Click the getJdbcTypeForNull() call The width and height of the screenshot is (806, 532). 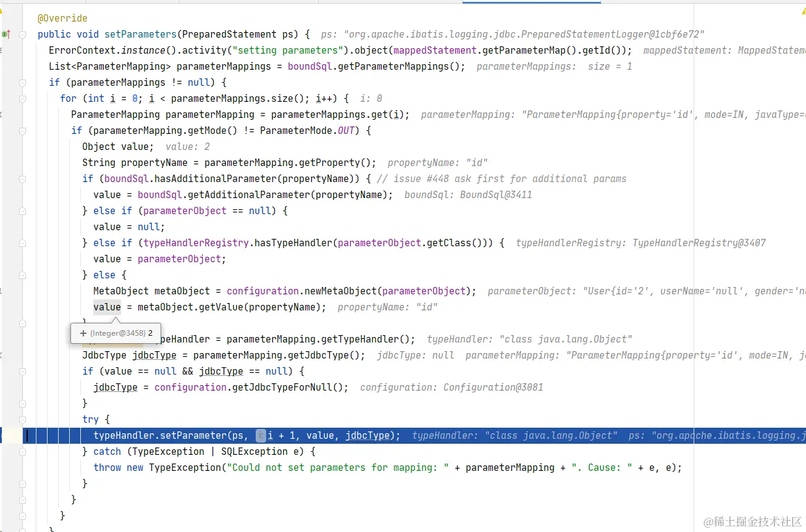[x=290, y=388]
